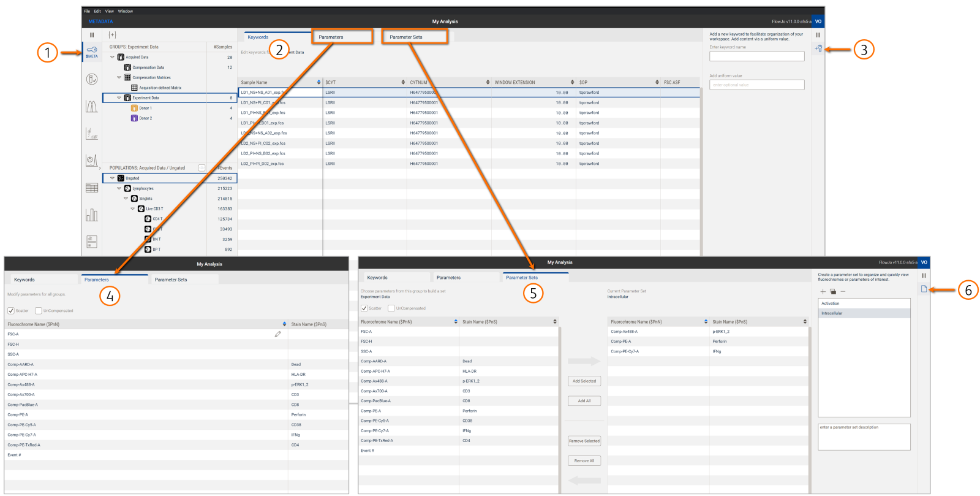980x496 pixels.
Task: Open the pie and histogram sidebar icon
Action: click(x=92, y=161)
